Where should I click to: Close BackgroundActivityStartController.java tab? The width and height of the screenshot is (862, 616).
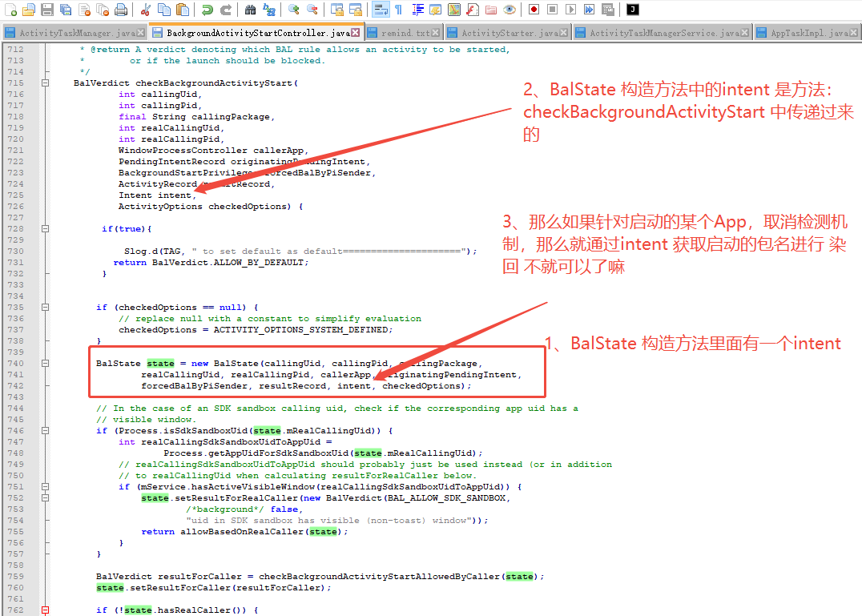coord(355,33)
